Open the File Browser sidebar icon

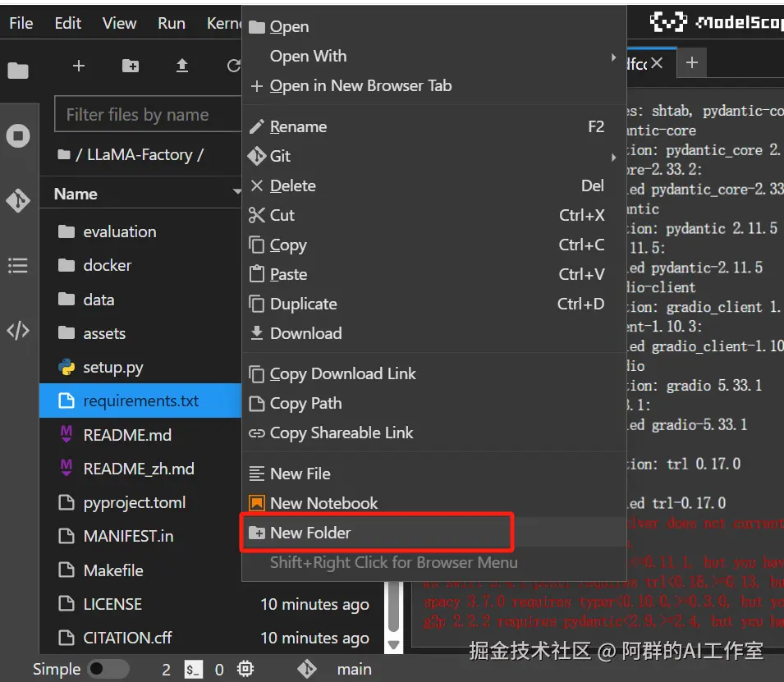(18, 71)
